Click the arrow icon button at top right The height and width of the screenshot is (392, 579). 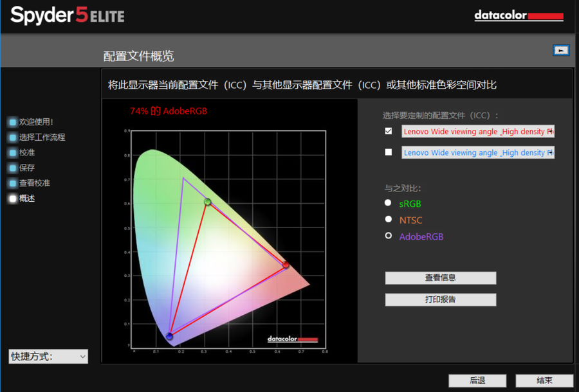point(561,50)
